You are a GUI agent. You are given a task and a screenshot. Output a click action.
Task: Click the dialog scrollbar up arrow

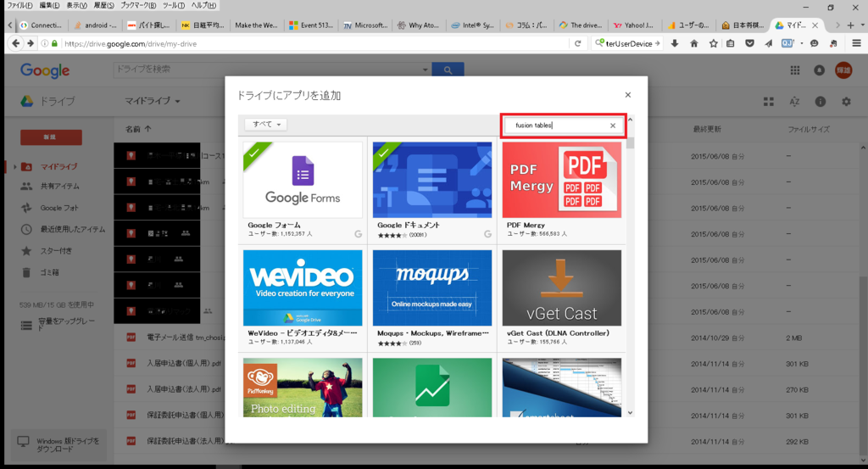(630, 120)
